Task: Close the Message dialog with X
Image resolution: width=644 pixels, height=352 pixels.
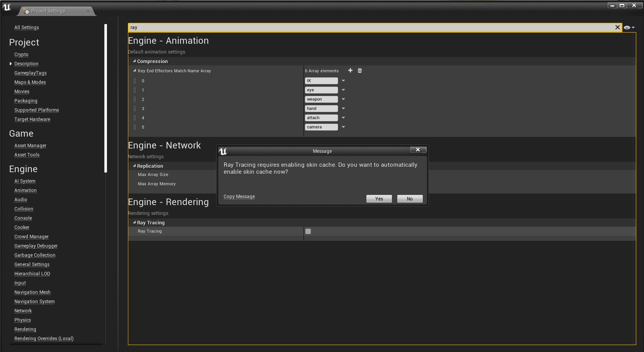Action: [418, 150]
